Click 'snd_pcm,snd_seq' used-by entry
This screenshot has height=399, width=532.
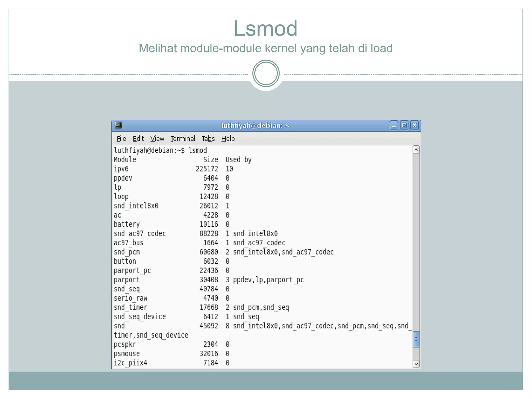(261, 308)
